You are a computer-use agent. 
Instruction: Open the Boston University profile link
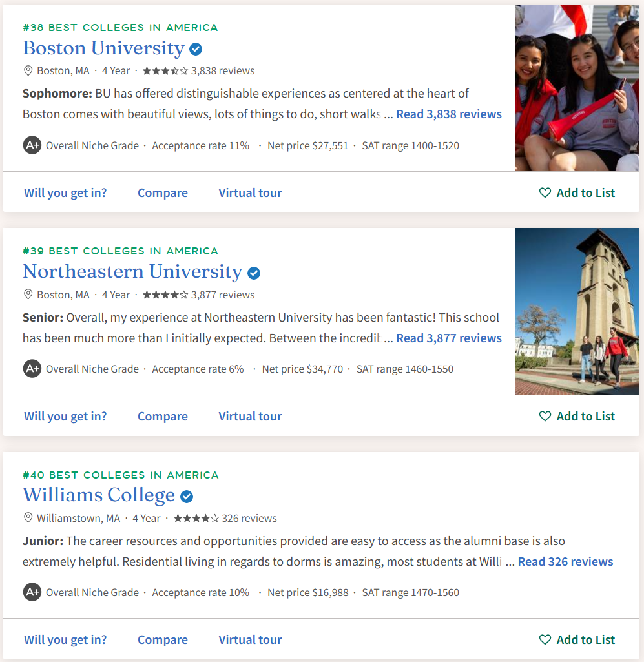point(103,48)
